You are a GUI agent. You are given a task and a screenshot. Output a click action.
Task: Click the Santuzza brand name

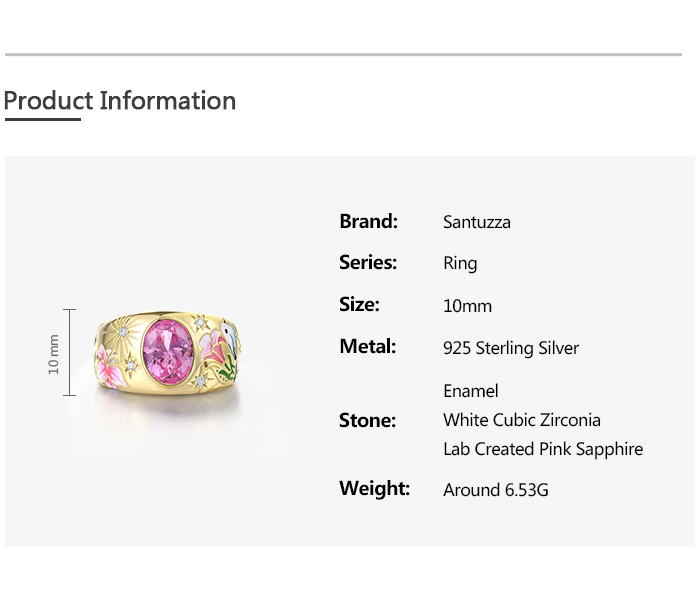tap(476, 222)
